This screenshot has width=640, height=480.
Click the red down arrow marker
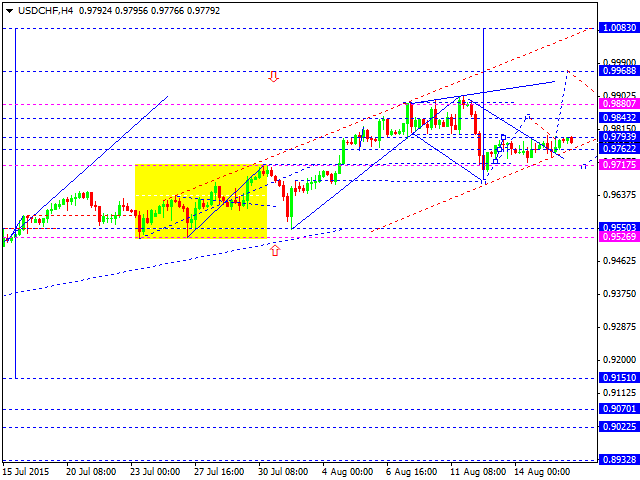tap(273, 76)
